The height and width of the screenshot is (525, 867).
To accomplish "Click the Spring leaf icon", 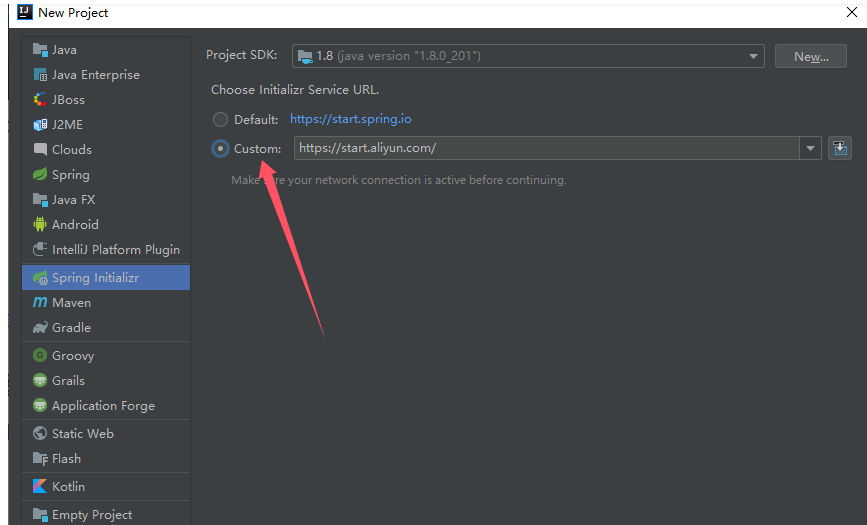I will (40, 174).
